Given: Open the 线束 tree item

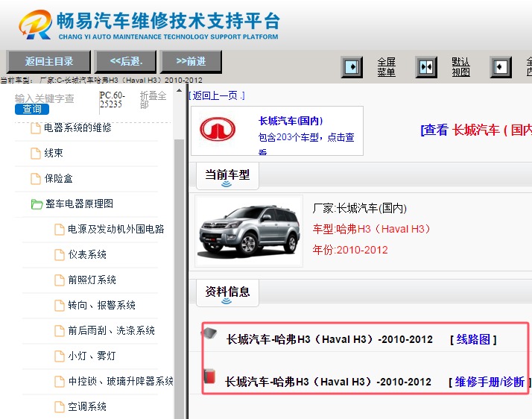Looking at the screenshot, I should point(54,153).
